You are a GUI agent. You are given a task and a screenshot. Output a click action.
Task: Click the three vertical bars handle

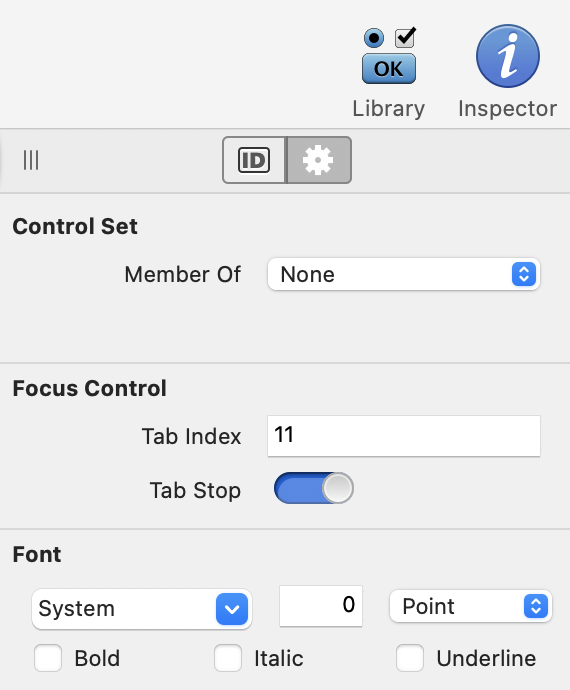coord(31,160)
